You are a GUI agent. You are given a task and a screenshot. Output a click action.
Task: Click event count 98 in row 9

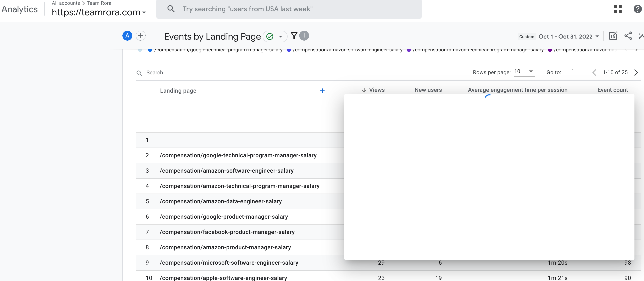click(x=627, y=263)
